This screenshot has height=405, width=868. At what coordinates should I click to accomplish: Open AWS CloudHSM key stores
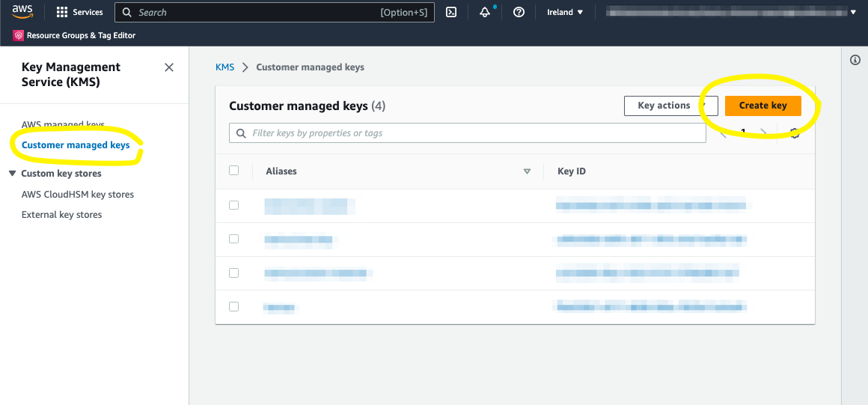78,195
